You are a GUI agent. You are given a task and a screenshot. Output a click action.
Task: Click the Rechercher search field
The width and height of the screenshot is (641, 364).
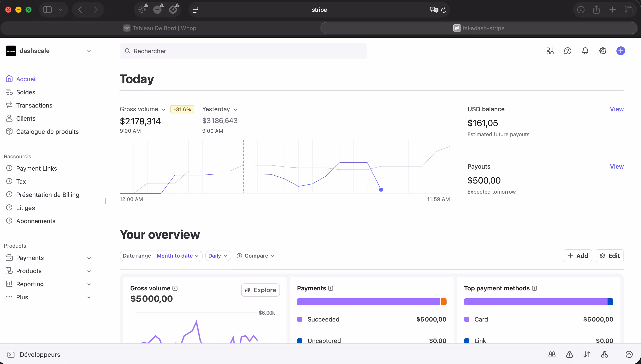243,51
